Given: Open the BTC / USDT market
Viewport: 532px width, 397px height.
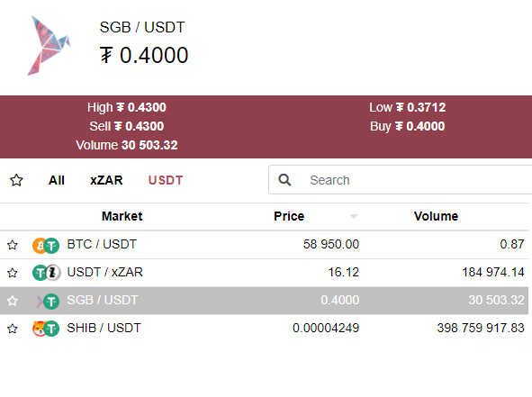Looking at the screenshot, I should click(x=265, y=245).
